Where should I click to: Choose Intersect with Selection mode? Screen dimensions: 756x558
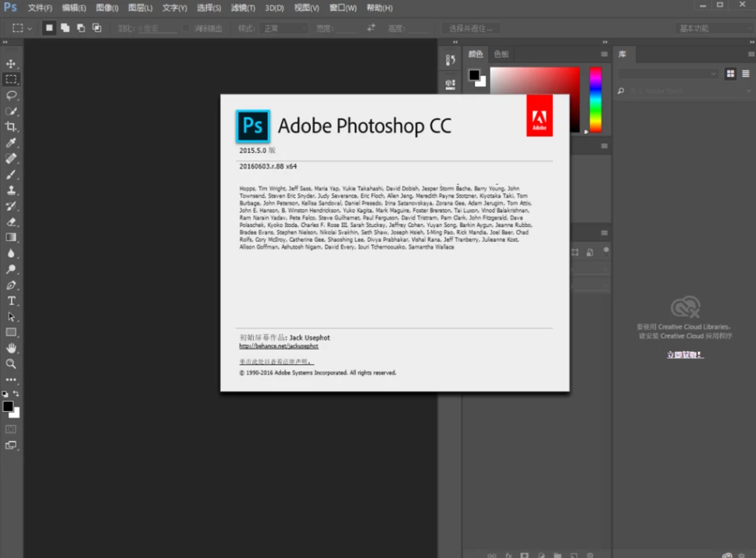pos(97,28)
